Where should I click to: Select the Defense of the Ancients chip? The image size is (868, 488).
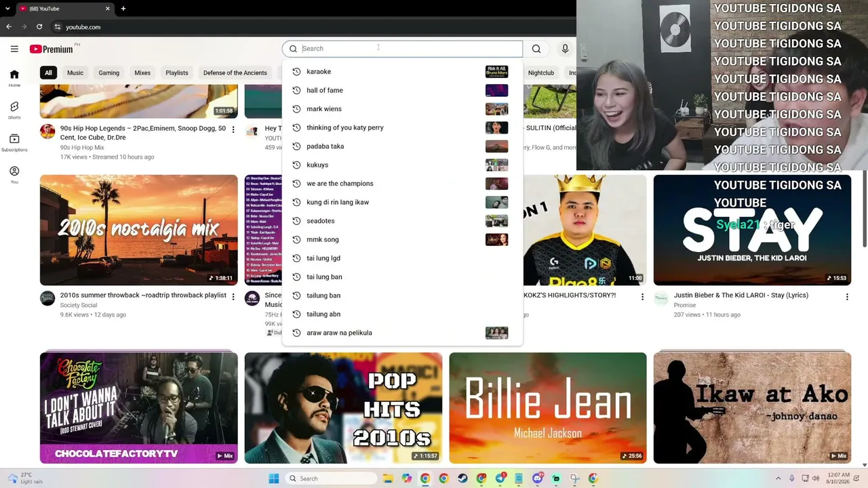pos(235,73)
